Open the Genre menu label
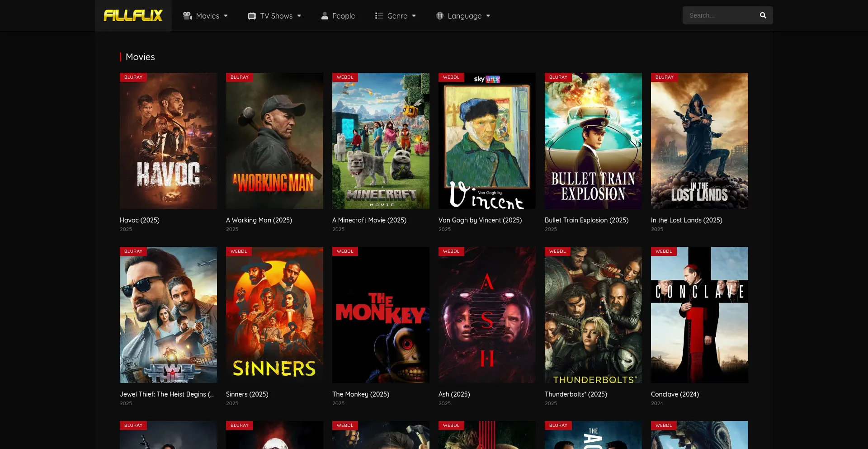 [x=397, y=16]
